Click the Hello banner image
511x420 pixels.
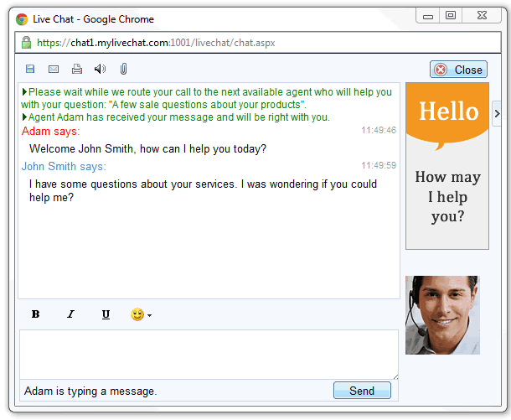point(446,165)
